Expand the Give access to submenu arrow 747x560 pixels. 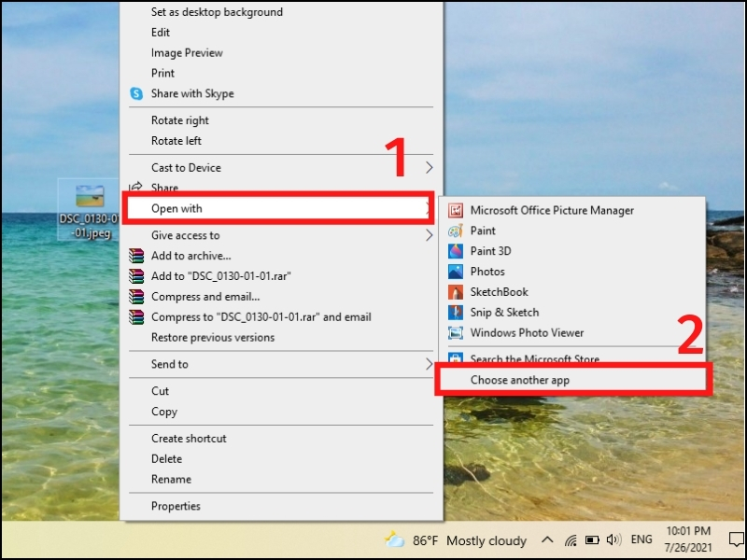[x=430, y=235]
